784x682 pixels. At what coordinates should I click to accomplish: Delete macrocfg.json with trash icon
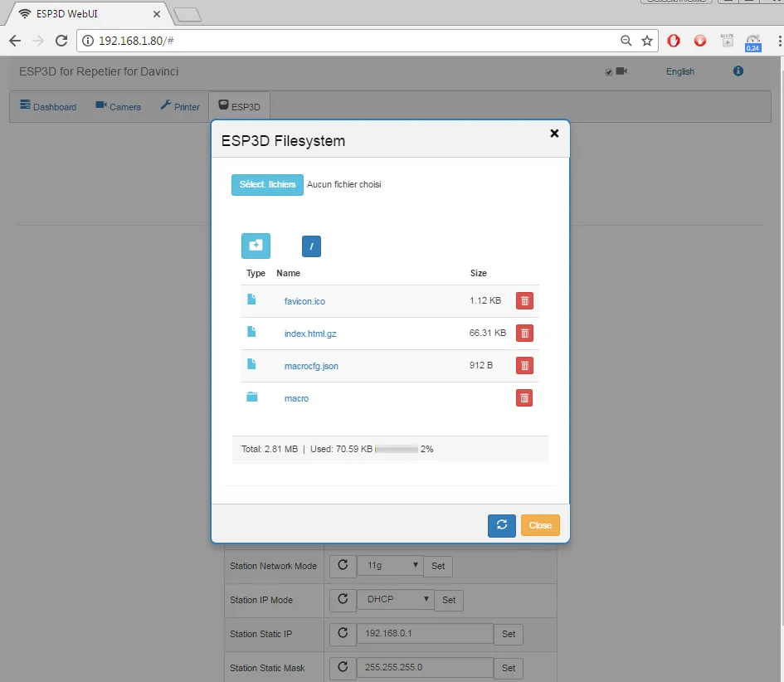524,366
